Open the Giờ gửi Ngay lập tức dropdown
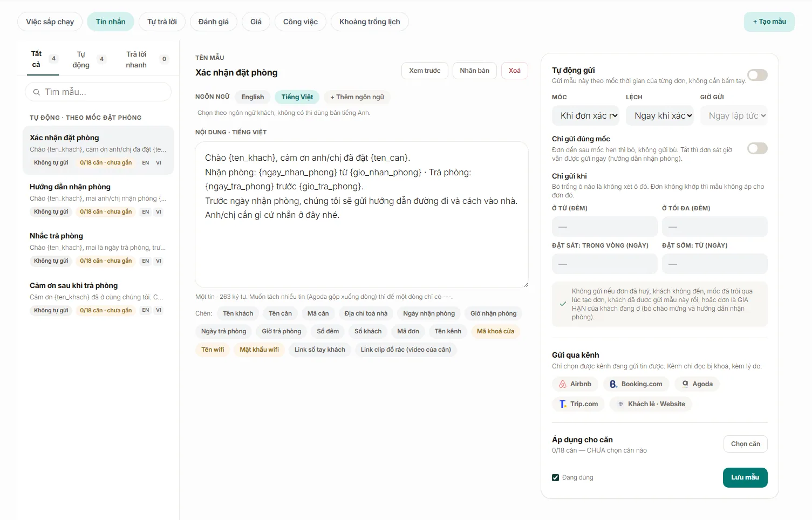Image resolution: width=812 pixels, height=520 pixels. [734, 115]
